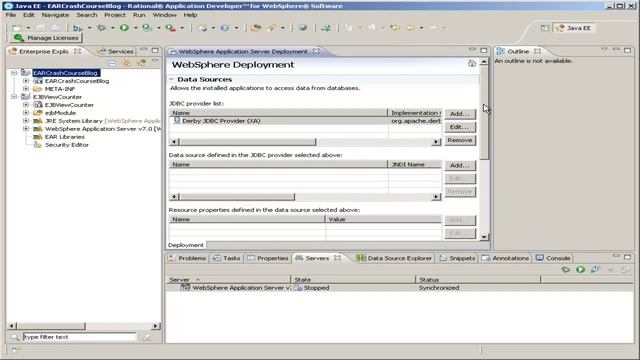Image resolution: width=640 pixels, height=360 pixels.
Task: Click the Manage Licenses button
Action: point(46,38)
